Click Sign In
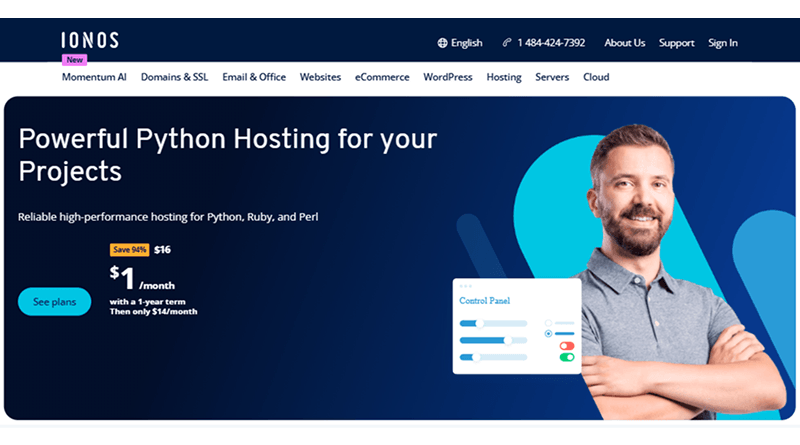Screen dimensions: 800x445 coord(722,43)
